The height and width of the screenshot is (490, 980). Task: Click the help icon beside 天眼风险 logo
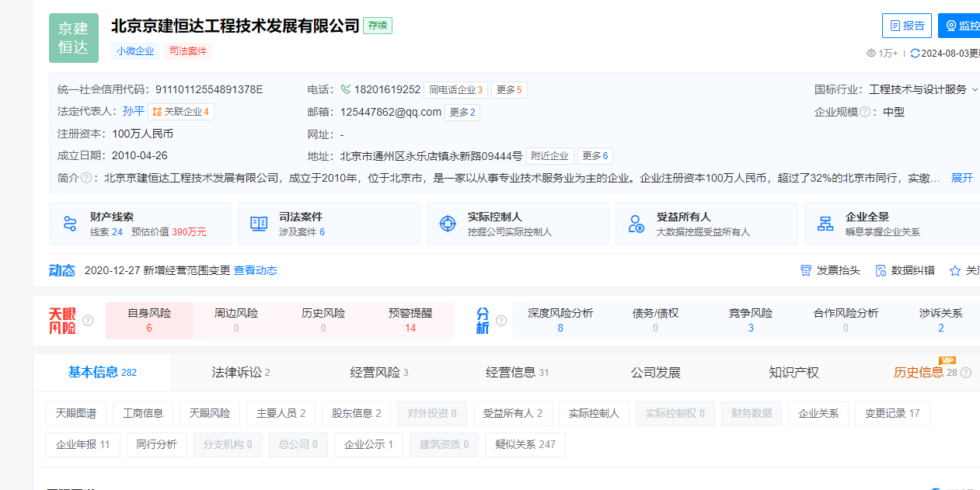click(88, 320)
